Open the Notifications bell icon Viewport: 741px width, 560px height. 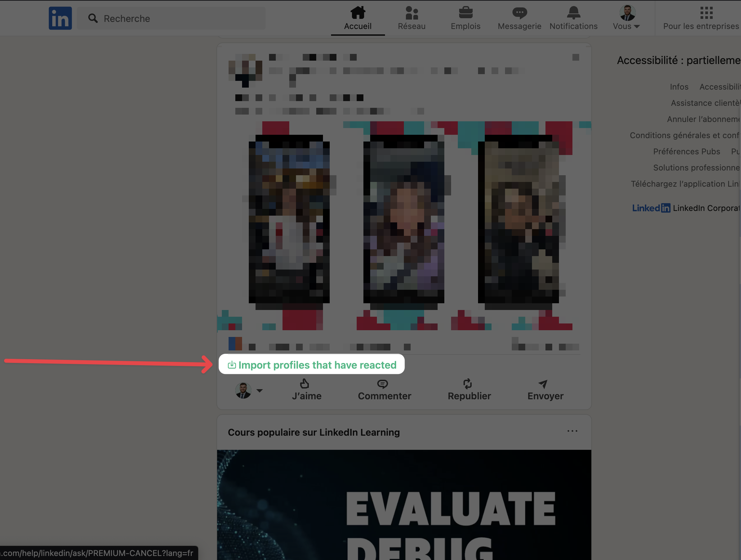[x=573, y=13]
